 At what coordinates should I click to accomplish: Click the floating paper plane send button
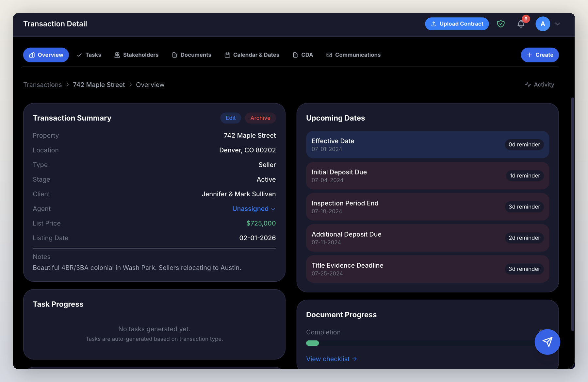tap(547, 342)
